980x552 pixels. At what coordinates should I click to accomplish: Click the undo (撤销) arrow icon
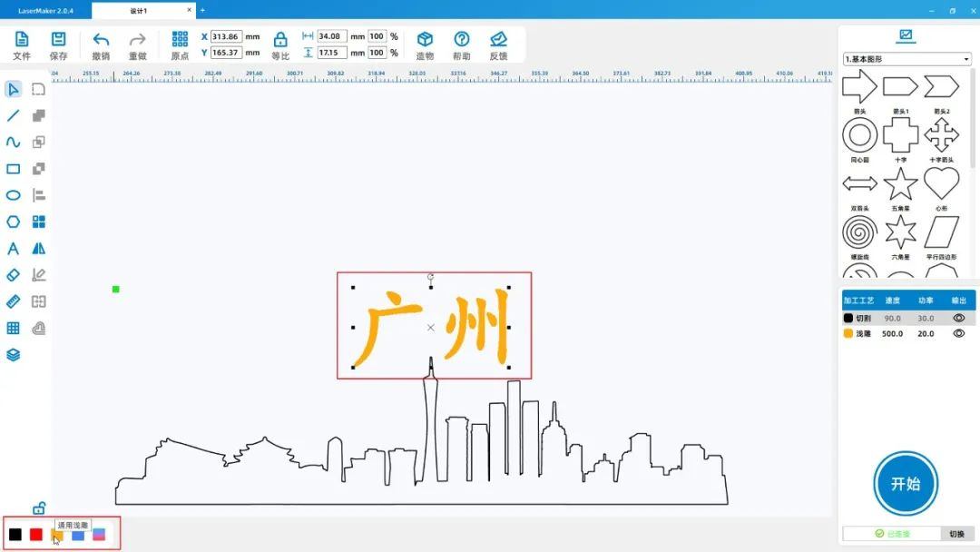(x=101, y=40)
